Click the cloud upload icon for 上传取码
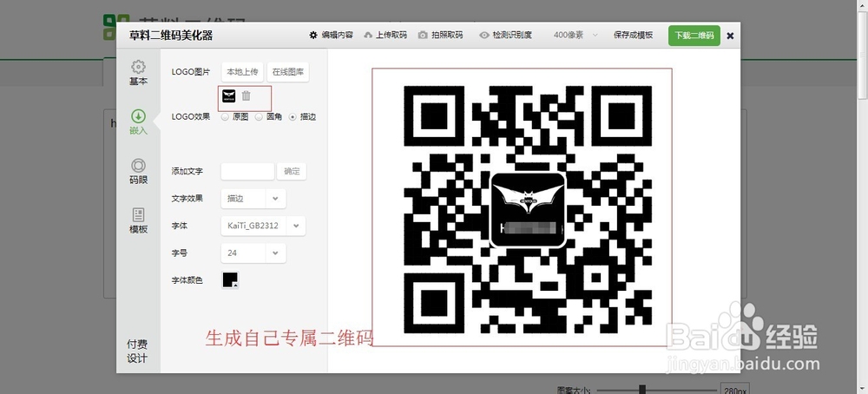This screenshot has height=394, width=868. click(x=368, y=35)
